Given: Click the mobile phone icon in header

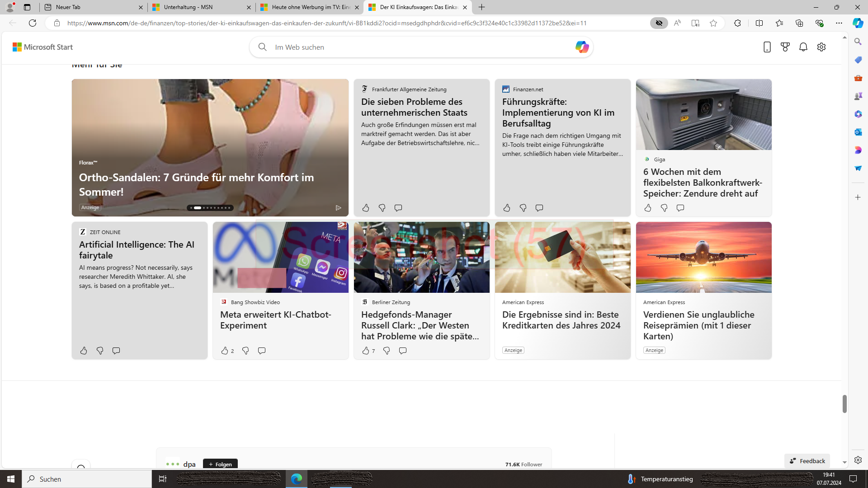Looking at the screenshot, I should 767,47.
